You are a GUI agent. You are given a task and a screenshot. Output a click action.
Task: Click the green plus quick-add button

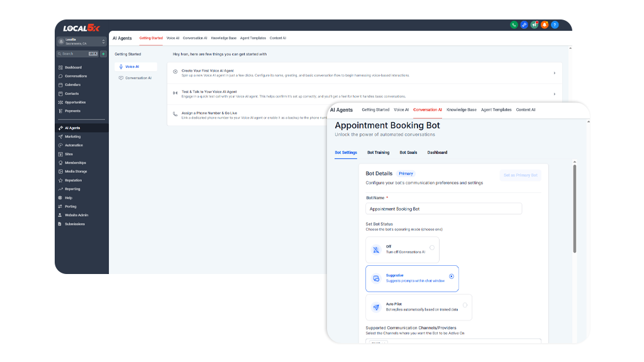103,54
